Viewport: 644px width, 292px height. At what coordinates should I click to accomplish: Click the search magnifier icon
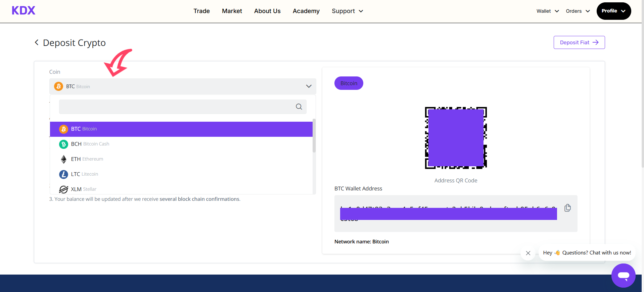(x=299, y=107)
